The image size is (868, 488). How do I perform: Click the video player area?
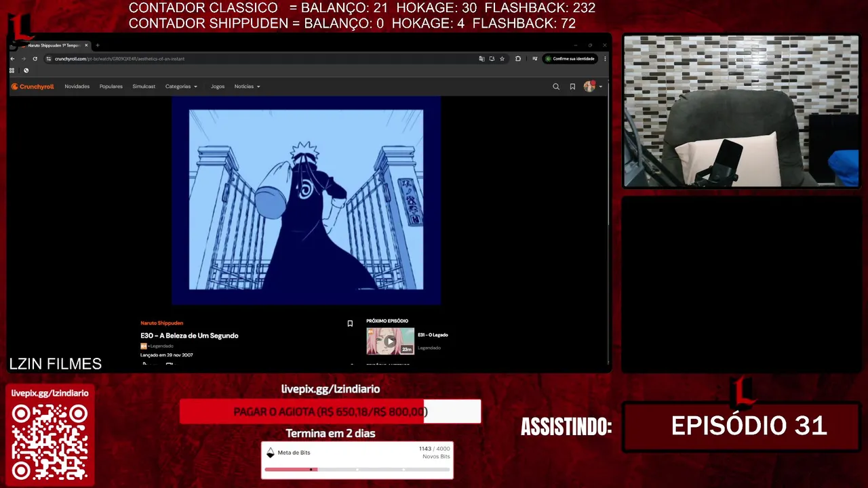point(306,201)
